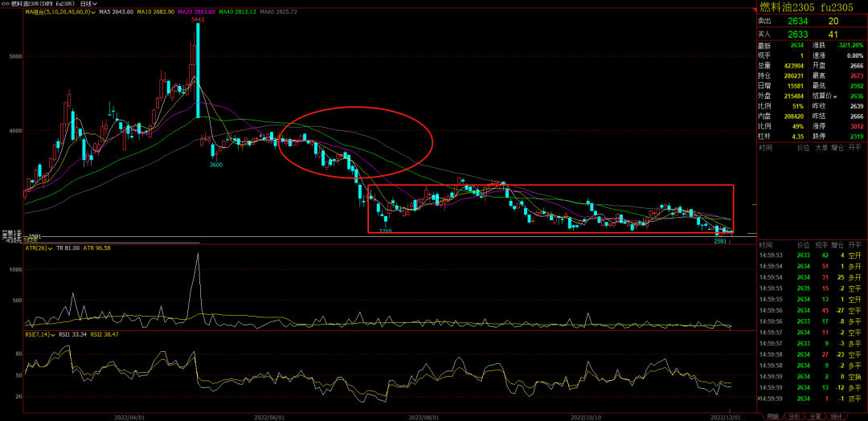
Task: Click the 2705 low price label
Action: (x=386, y=231)
